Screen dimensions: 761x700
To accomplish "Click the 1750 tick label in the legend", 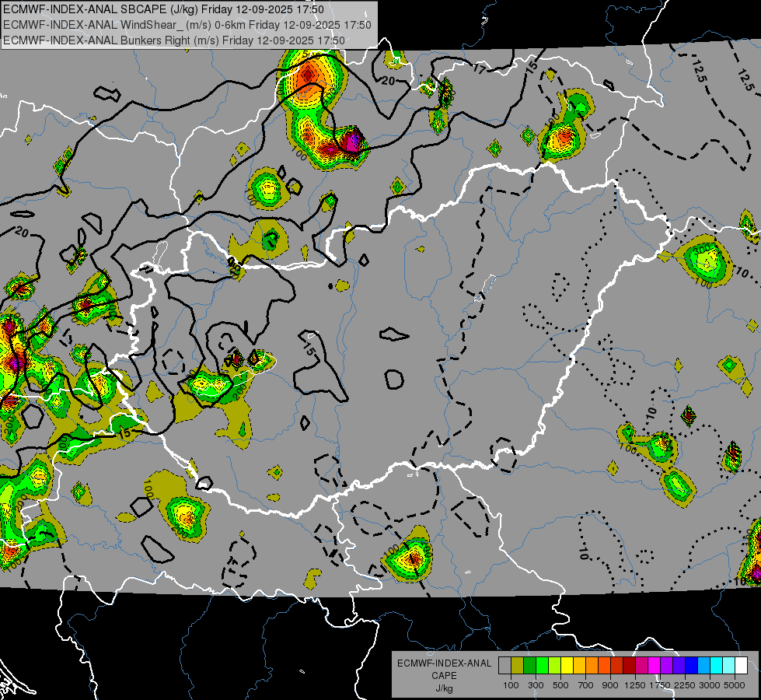I will pyautogui.click(x=660, y=685).
